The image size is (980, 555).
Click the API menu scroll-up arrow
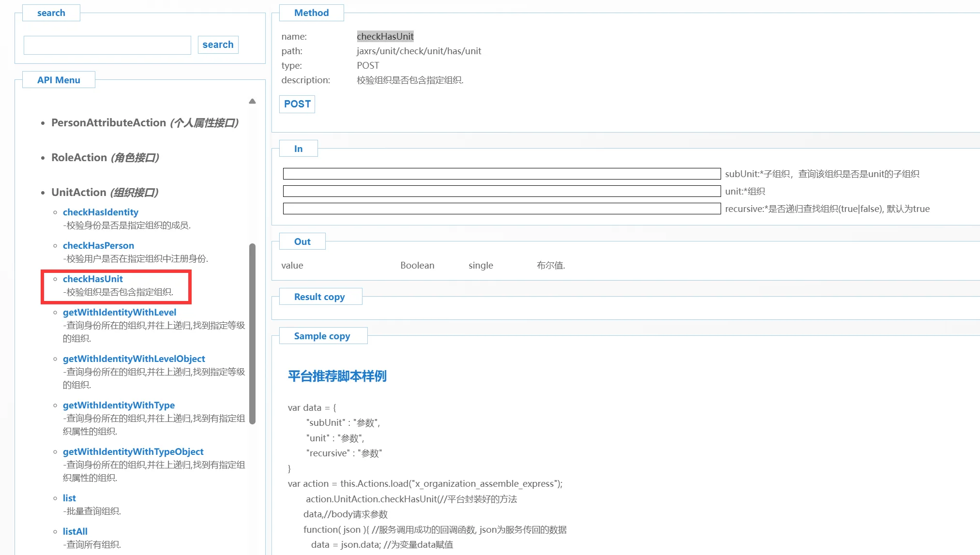tap(252, 101)
